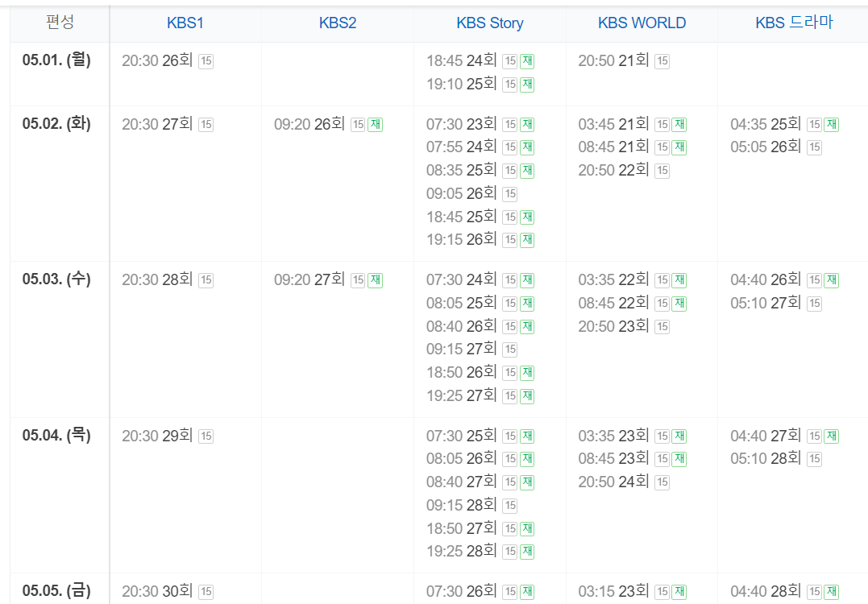868x604 pixels.
Task: Click the 편성 column header
Action: [60, 22]
